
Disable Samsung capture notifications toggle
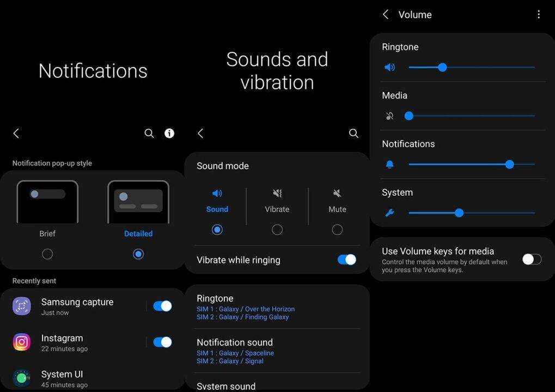click(162, 306)
